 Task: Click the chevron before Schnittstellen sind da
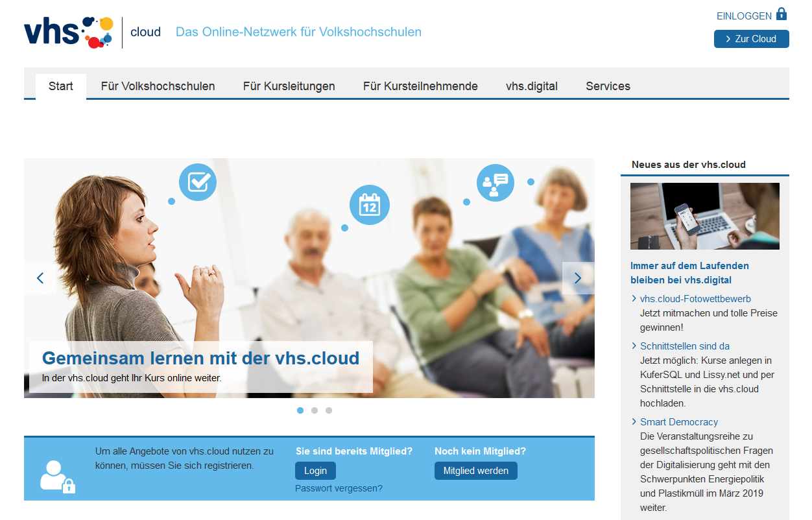[x=634, y=346]
